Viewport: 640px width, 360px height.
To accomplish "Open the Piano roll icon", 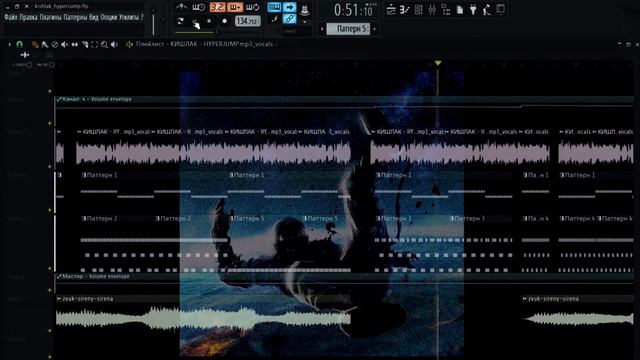I will point(404,10).
